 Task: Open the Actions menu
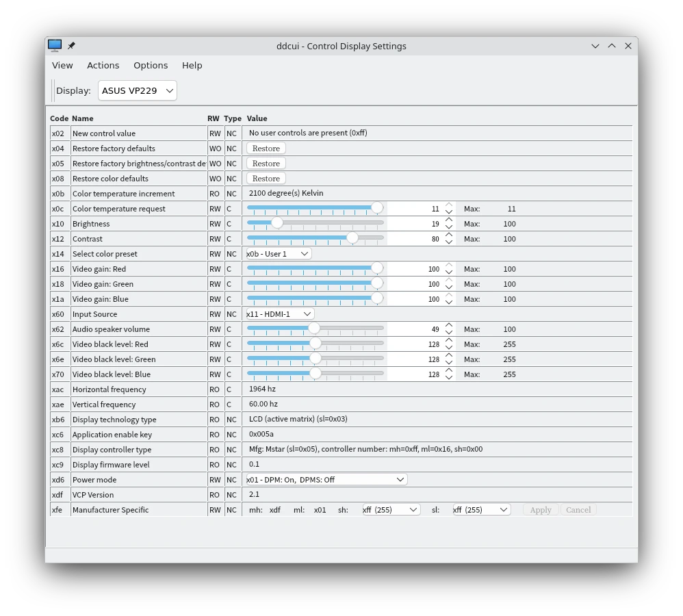tap(103, 65)
